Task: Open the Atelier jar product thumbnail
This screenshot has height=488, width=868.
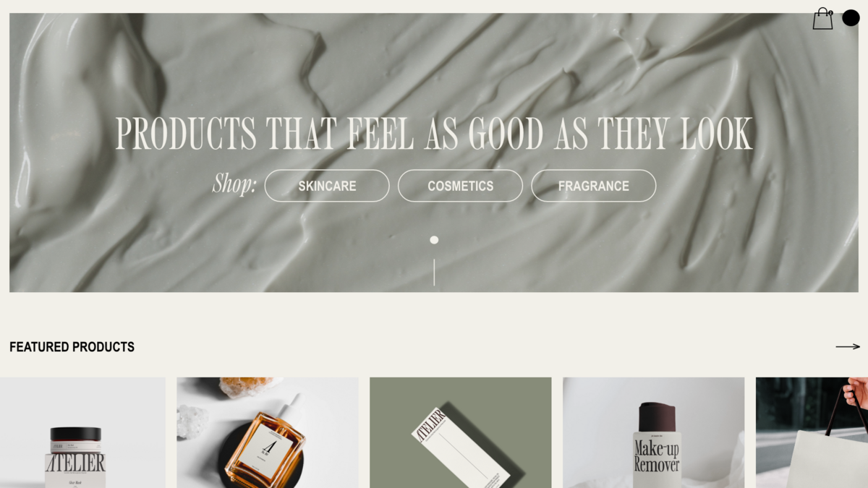Action: [82, 432]
